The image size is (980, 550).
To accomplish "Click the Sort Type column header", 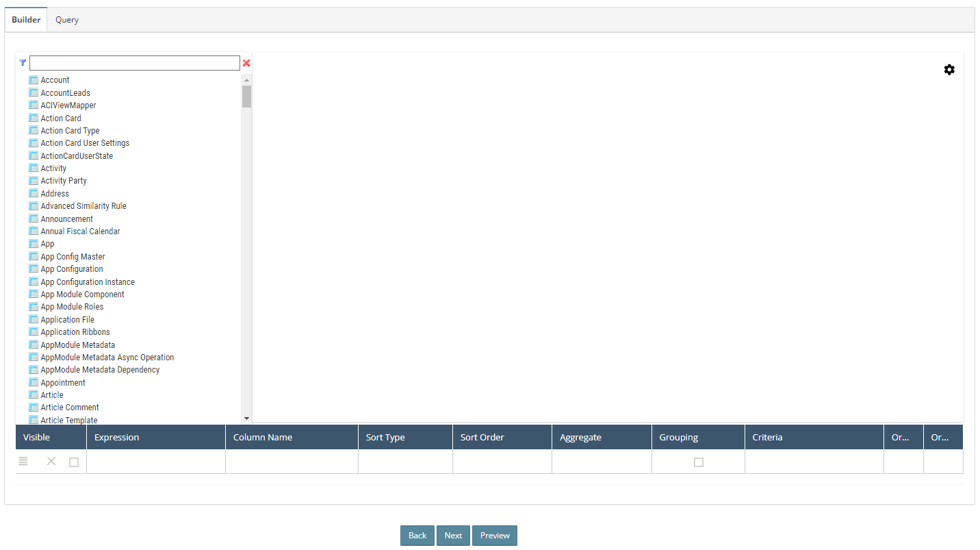I will point(406,437).
